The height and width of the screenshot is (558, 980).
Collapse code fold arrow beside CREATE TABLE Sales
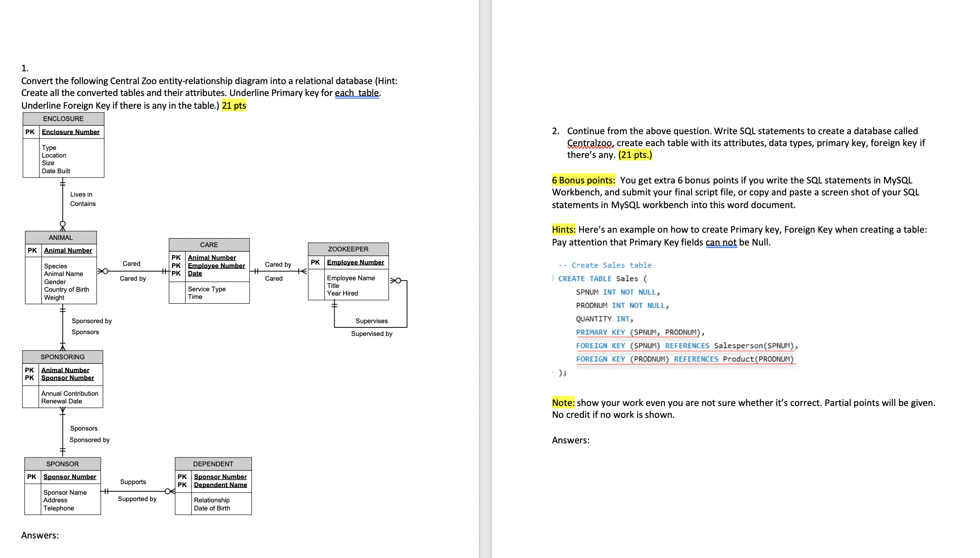(553, 279)
